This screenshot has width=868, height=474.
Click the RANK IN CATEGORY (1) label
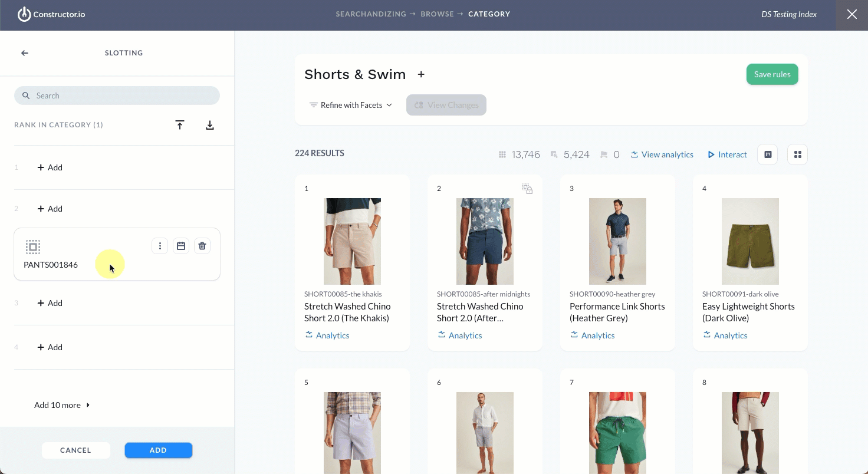(59, 125)
